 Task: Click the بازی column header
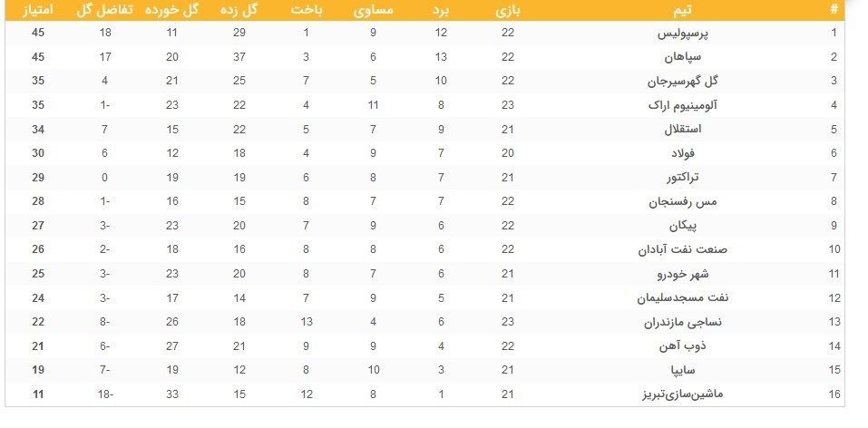pyautogui.click(x=507, y=11)
